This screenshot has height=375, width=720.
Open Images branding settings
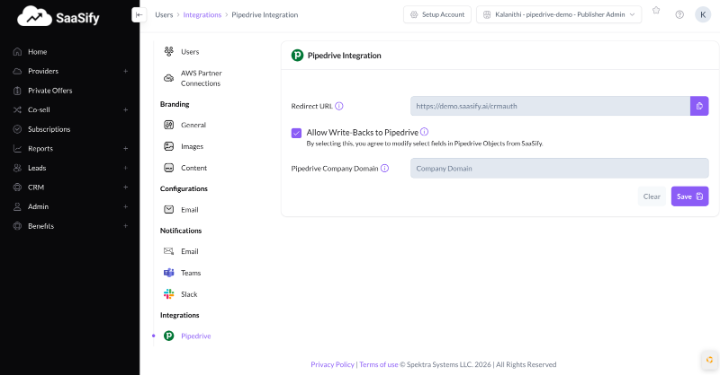click(192, 146)
